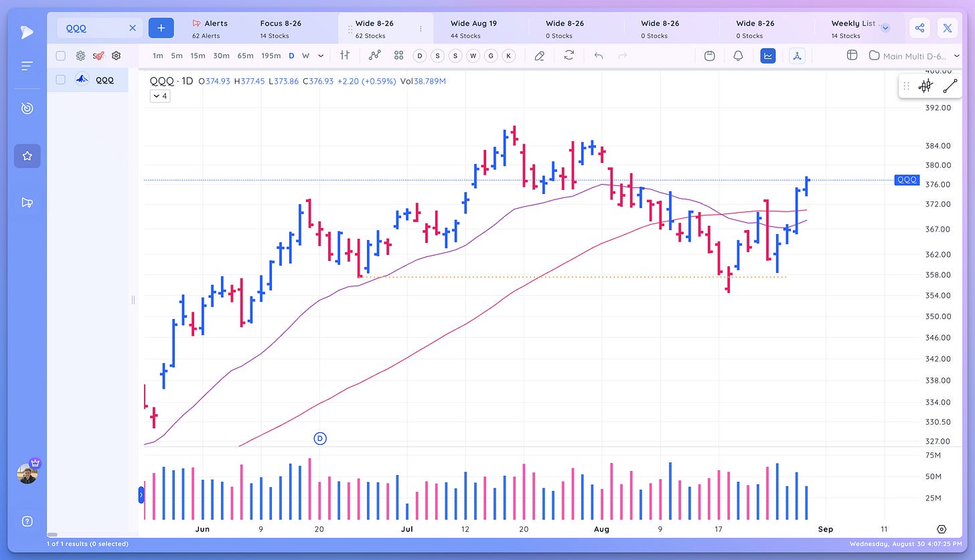Click the circled W button in toolbar

point(473,56)
